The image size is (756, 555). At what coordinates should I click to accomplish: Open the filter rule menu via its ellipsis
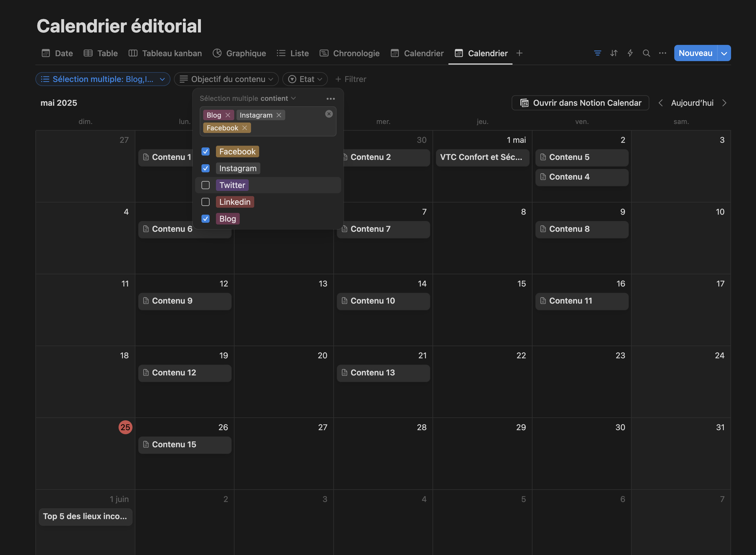tap(331, 98)
